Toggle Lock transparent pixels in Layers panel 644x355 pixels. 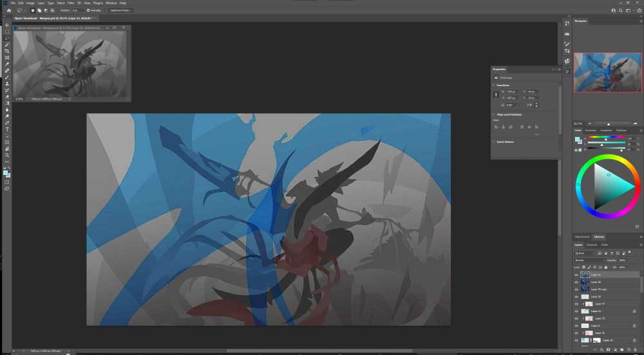pyautogui.click(x=584, y=268)
